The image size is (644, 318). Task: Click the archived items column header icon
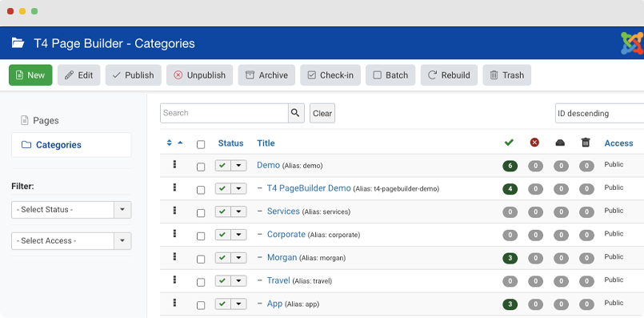[x=560, y=143]
